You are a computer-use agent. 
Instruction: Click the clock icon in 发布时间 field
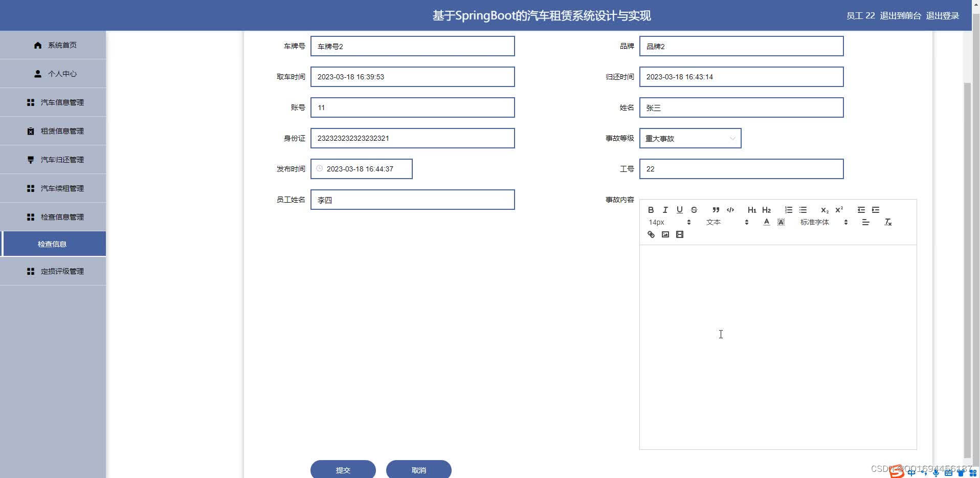319,168
